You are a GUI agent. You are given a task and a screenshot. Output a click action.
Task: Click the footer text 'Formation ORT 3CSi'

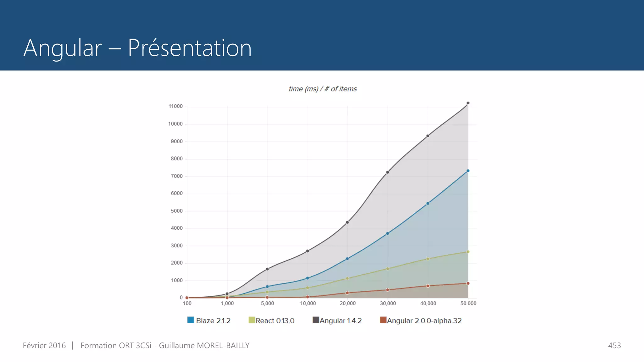click(116, 345)
